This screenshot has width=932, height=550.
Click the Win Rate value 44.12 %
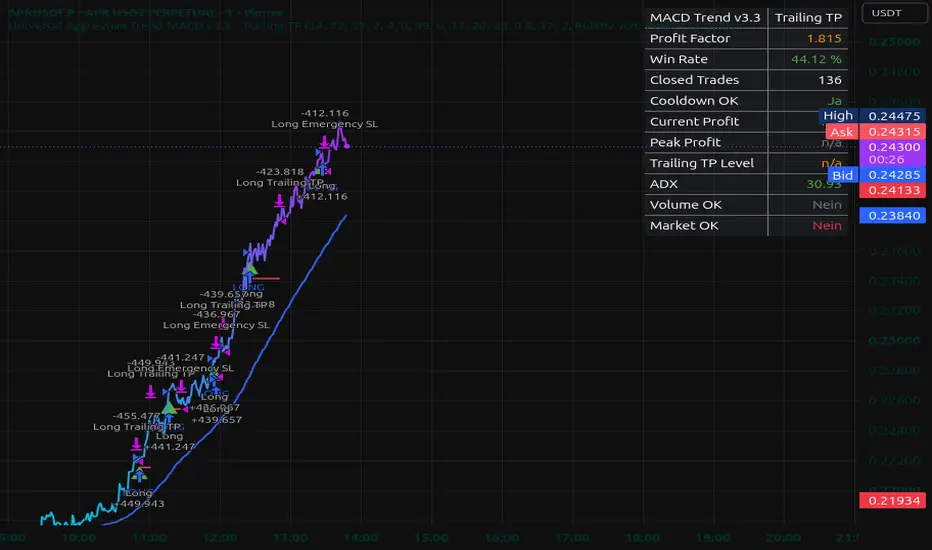(x=816, y=59)
